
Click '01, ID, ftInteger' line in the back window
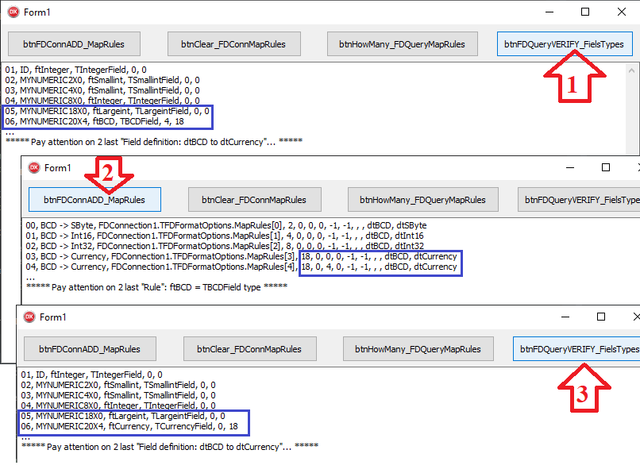click(x=76, y=70)
